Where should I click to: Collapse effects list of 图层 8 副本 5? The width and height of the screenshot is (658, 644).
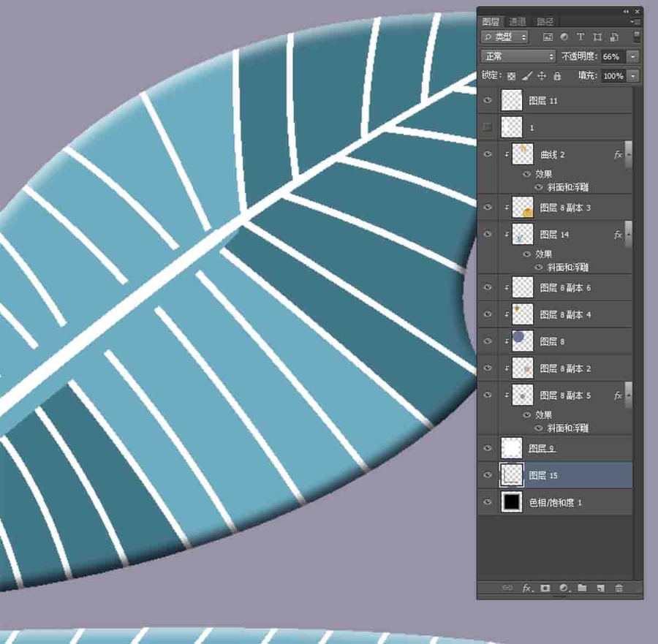(628, 395)
